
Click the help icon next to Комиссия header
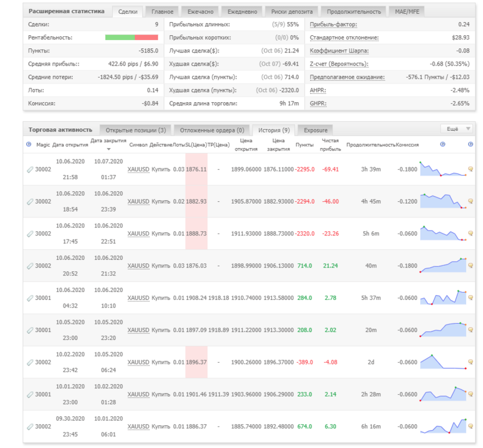(442, 144)
